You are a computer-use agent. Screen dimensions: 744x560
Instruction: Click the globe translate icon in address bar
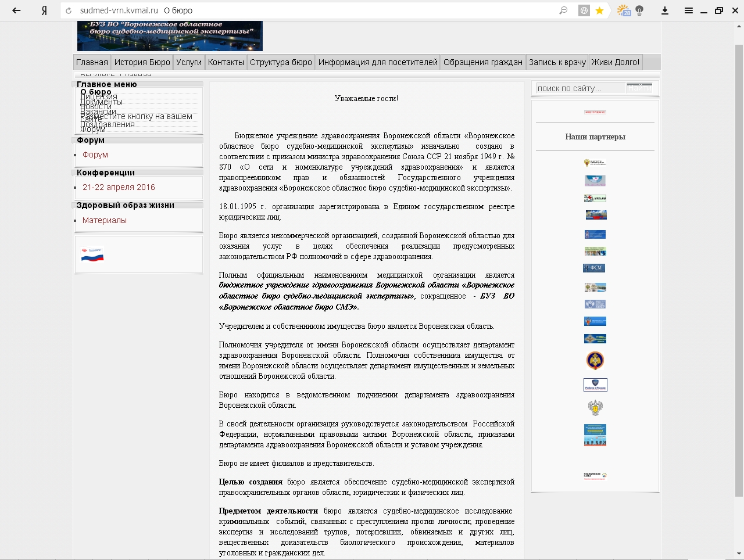(x=584, y=10)
